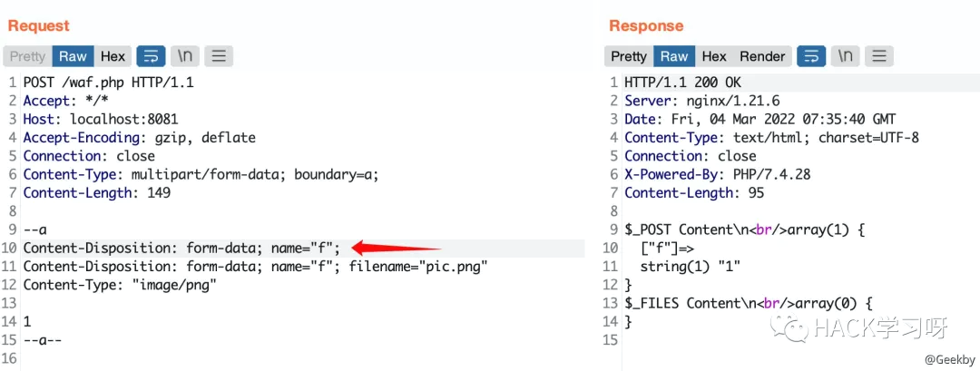Select the Raw tab in Request panel
Image resolution: width=980 pixels, height=371 pixels.
[73, 56]
